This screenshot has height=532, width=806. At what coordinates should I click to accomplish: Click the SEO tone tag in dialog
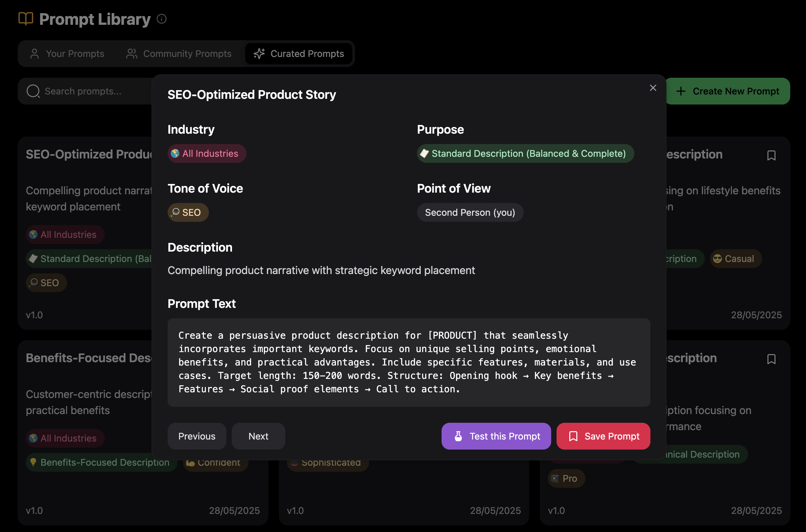[x=188, y=212]
